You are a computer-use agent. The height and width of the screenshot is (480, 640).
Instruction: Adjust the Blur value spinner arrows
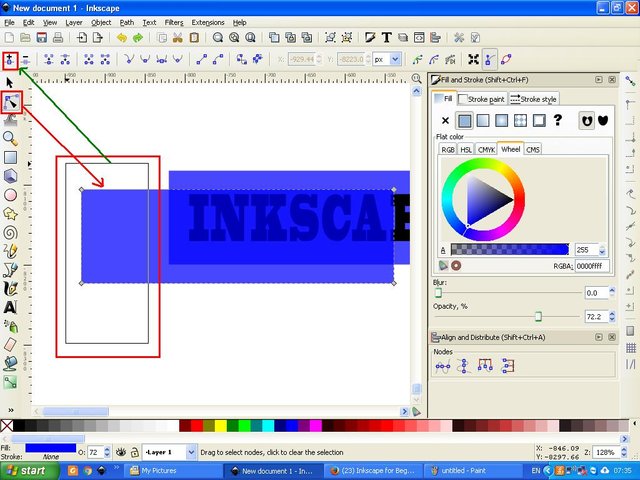pos(611,293)
